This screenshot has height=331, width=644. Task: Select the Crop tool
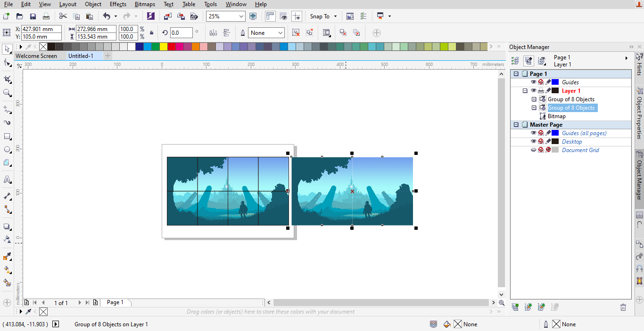pos(7,79)
